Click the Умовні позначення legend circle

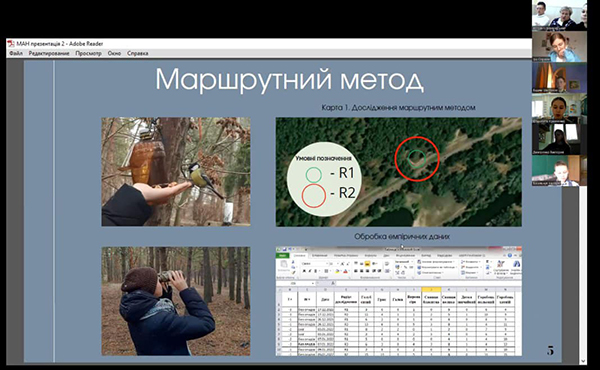tap(324, 179)
